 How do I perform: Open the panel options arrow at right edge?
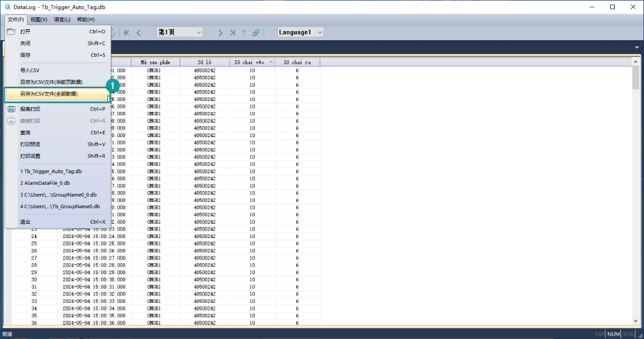pos(637,47)
